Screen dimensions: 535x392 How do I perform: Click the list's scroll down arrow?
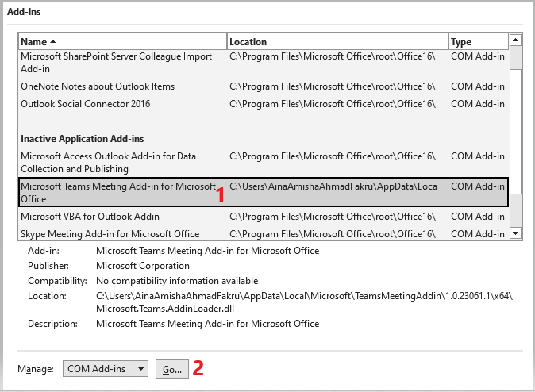pos(515,233)
